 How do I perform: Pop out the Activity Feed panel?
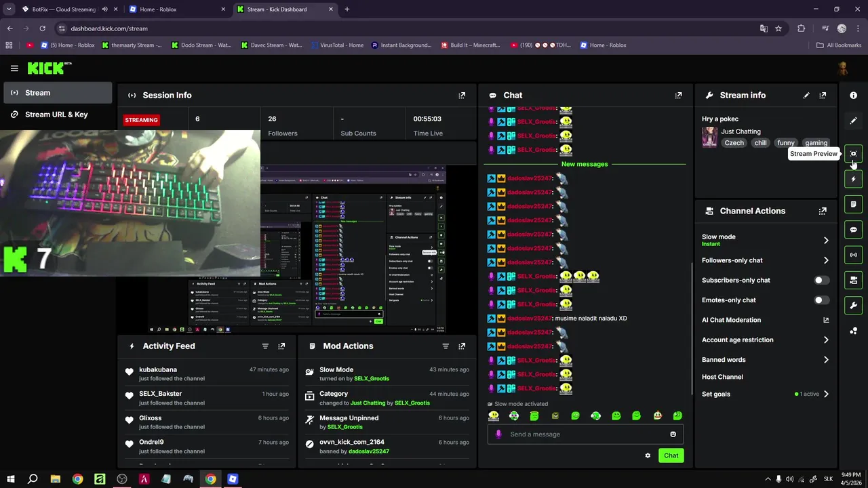click(x=281, y=346)
